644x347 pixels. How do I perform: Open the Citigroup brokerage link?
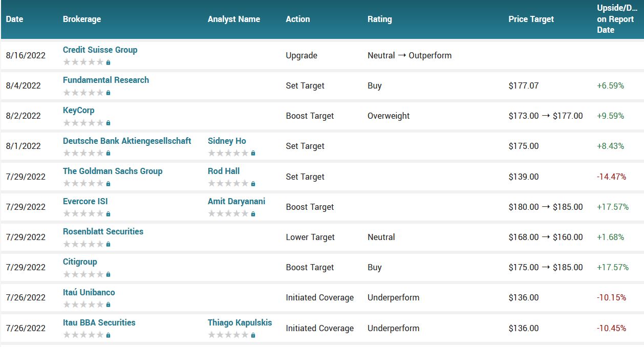[x=80, y=262]
